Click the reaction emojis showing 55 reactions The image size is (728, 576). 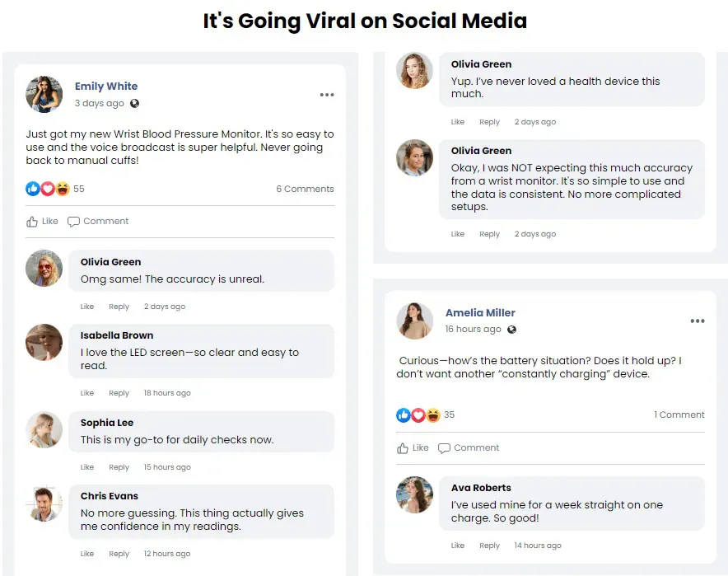tap(47, 189)
